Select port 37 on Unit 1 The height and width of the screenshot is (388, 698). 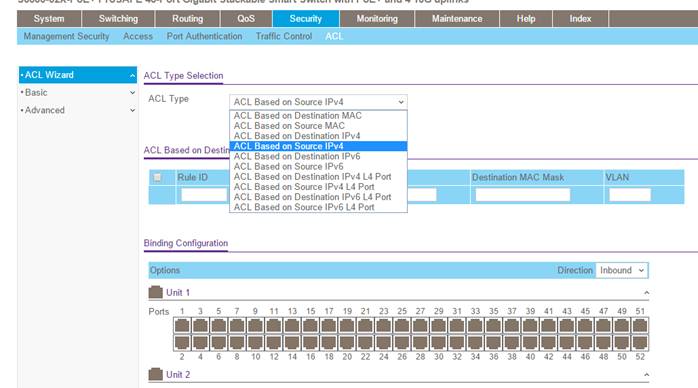(512, 326)
